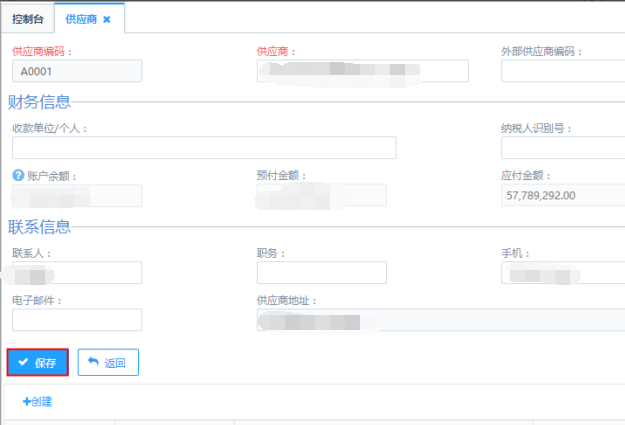
Task: Click the 返回 button
Action: (108, 362)
